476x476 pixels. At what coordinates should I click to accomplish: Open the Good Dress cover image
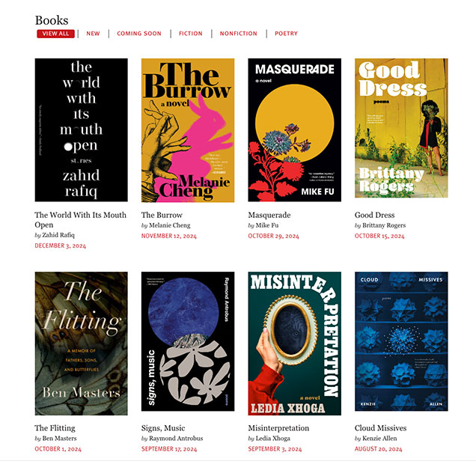coord(401,128)
